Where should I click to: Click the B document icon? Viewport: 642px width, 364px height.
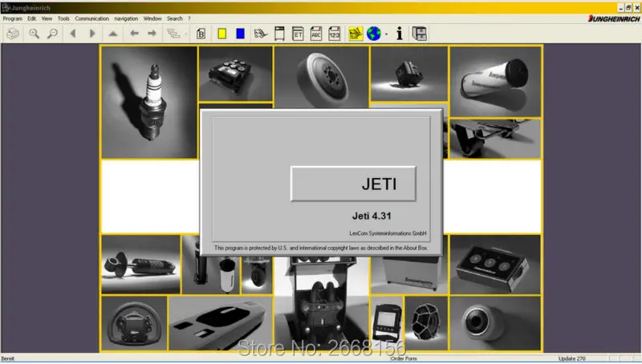click(x=201, y=34)
